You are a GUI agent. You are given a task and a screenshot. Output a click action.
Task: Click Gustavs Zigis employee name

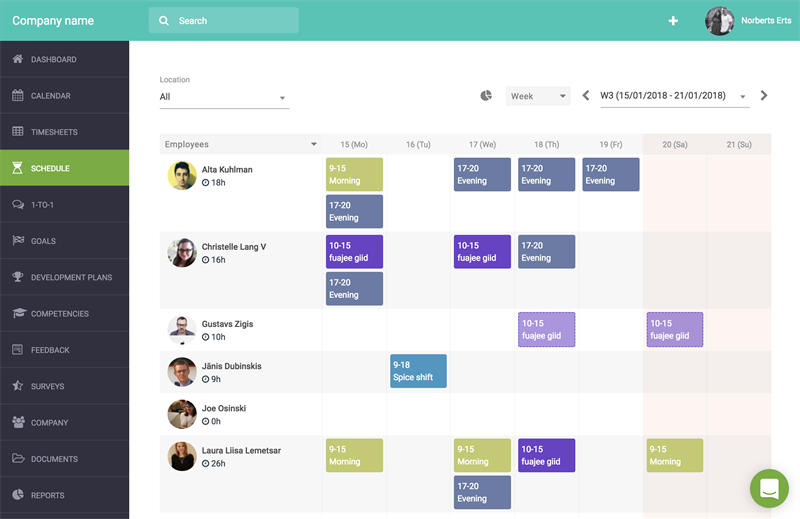(227, 324)
